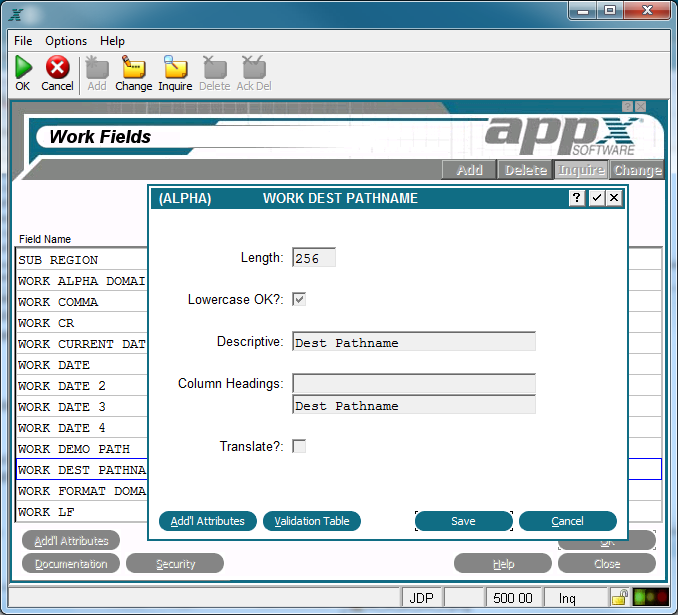The image size is (678, 615).
Task: Select the WORK CR row
Action: click(82, 323)
